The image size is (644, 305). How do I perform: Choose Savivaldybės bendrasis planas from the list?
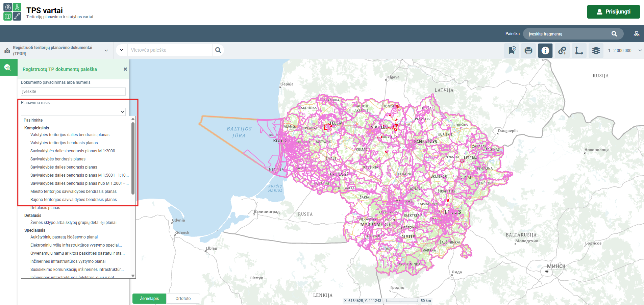click(x=58, y=159)
